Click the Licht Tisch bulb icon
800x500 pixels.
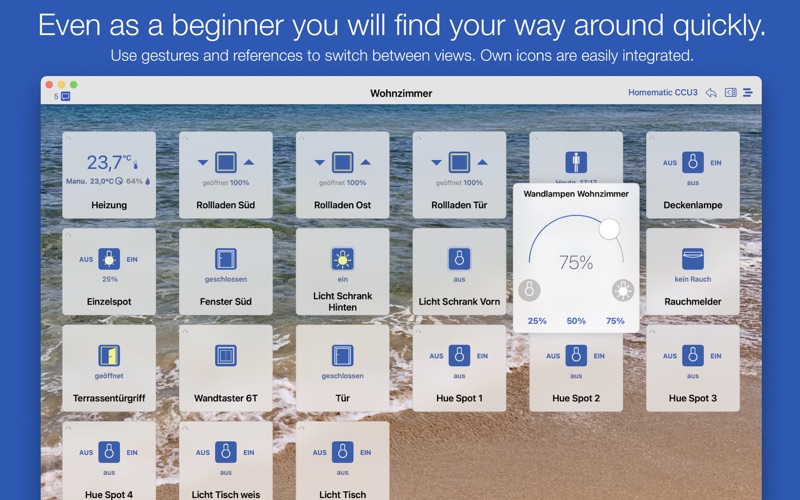tap(342, 452)
